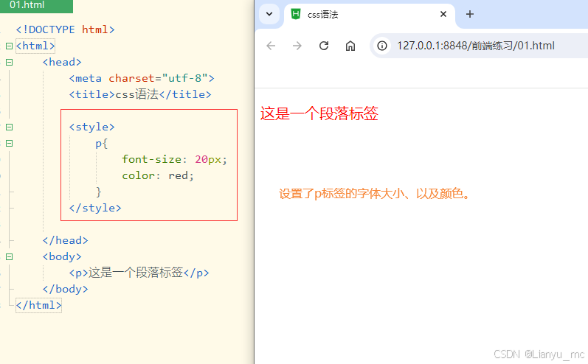588x364 pixels.
Task: Collapse the style tag fold marker
Action: (x=10, y=127)
